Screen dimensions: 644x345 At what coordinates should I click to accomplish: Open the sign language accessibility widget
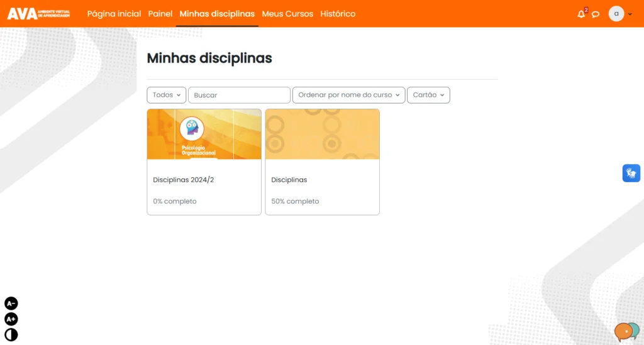pos(631,173)
